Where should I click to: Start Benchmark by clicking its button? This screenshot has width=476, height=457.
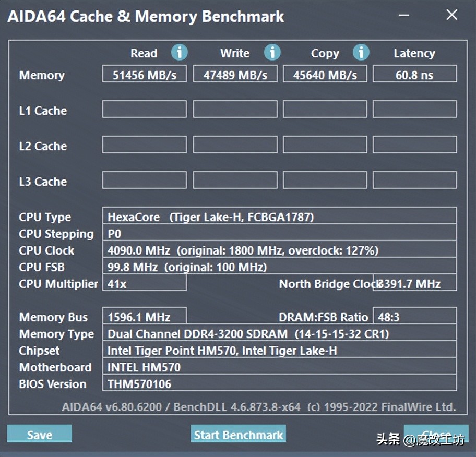pyautogui.click(x=238, y=434)
